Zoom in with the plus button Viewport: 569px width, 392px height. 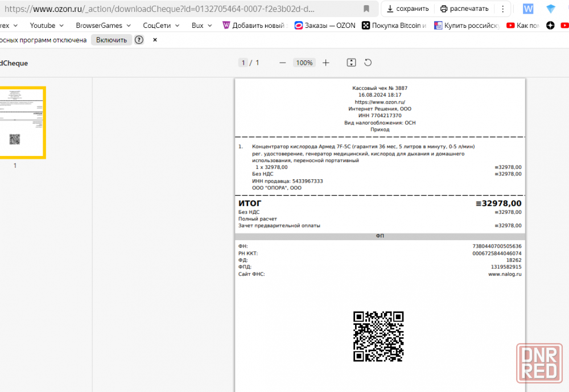pyautogui.click(x=326, y=63)
